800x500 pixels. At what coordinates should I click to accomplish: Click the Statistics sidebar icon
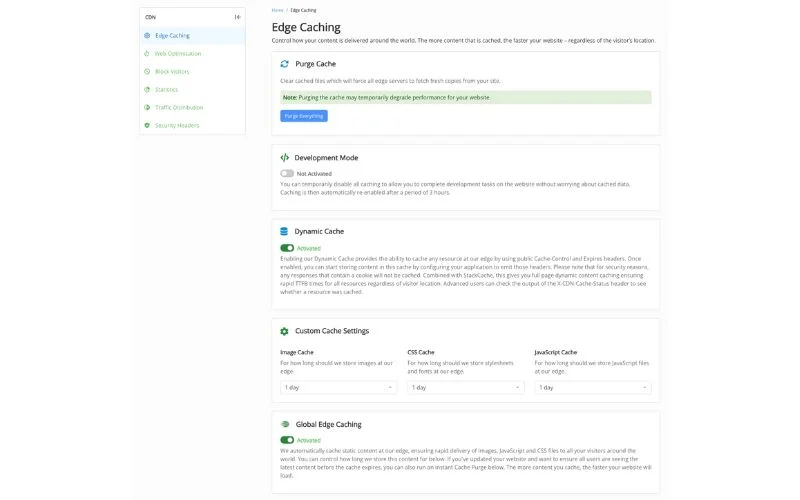[x=147, y=89]
